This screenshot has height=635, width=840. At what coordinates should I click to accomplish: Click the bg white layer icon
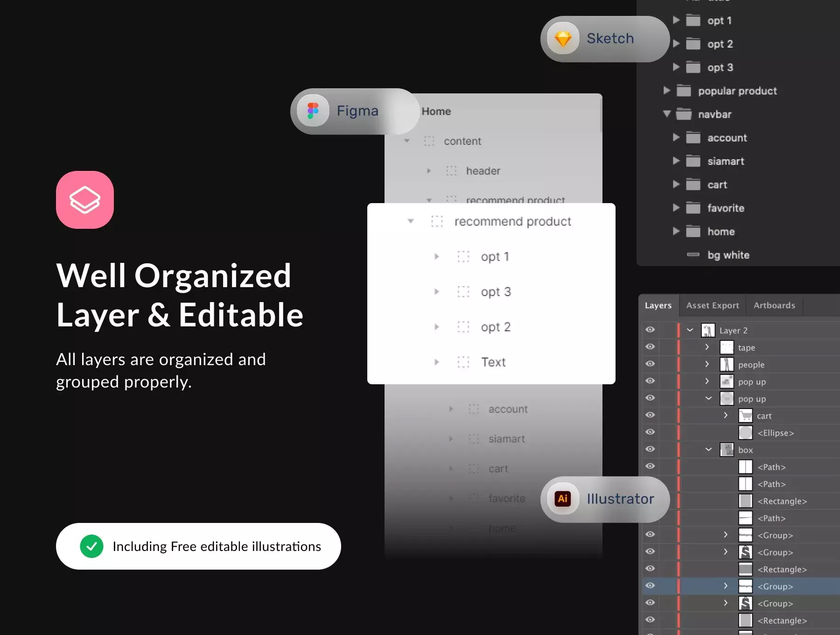point(693,255)
